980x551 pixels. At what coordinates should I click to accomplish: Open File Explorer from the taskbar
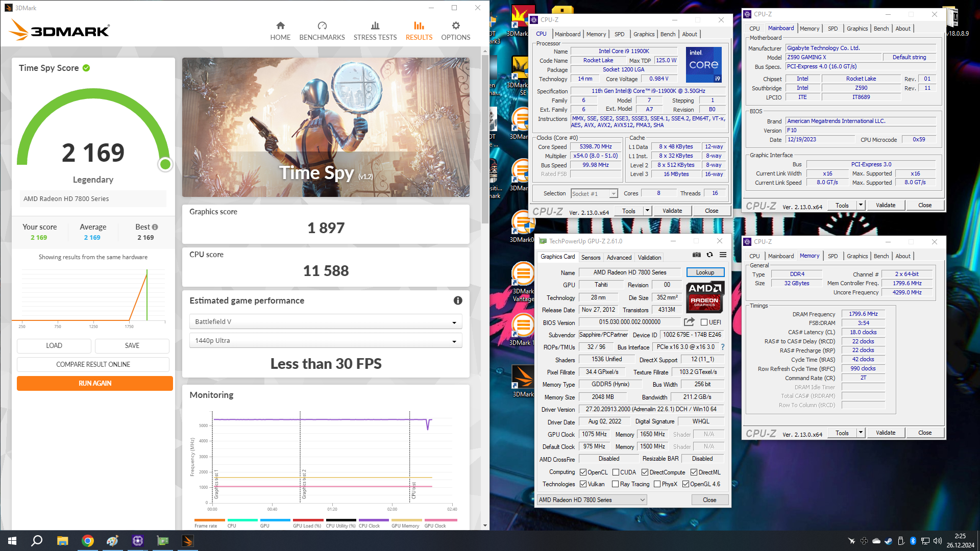pos(62,541)
